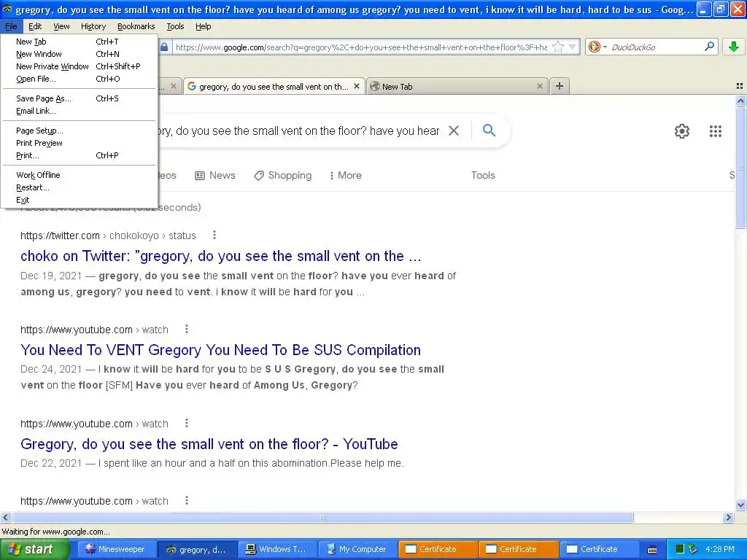
Task: Click the horizontal scrollbar left arrow
Action: pyautogui.click(x=5, y=517)
